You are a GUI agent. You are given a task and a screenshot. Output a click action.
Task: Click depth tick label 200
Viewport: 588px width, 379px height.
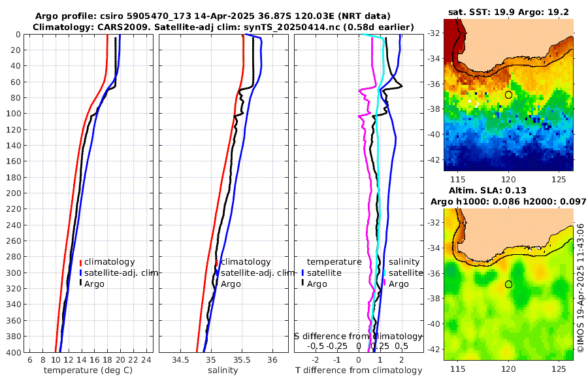point(14,193)
